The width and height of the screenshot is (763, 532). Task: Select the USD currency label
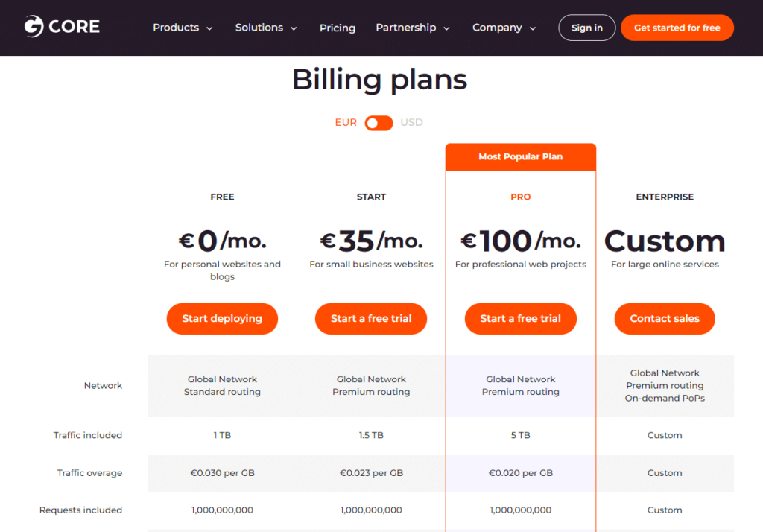click(411, 123)
